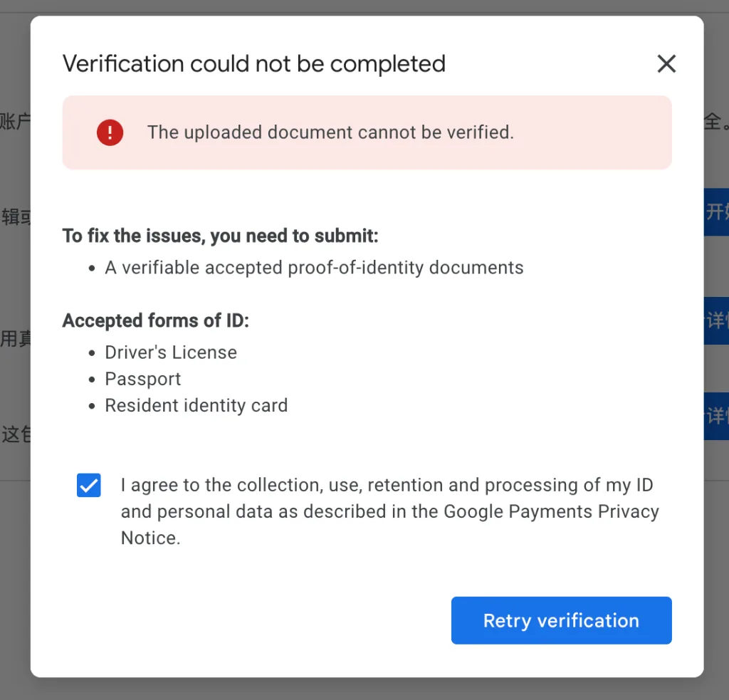Viewport: 729px width, 700px height.
Task: Click the X to dismiss the dialog
Action: pos(666,63)
